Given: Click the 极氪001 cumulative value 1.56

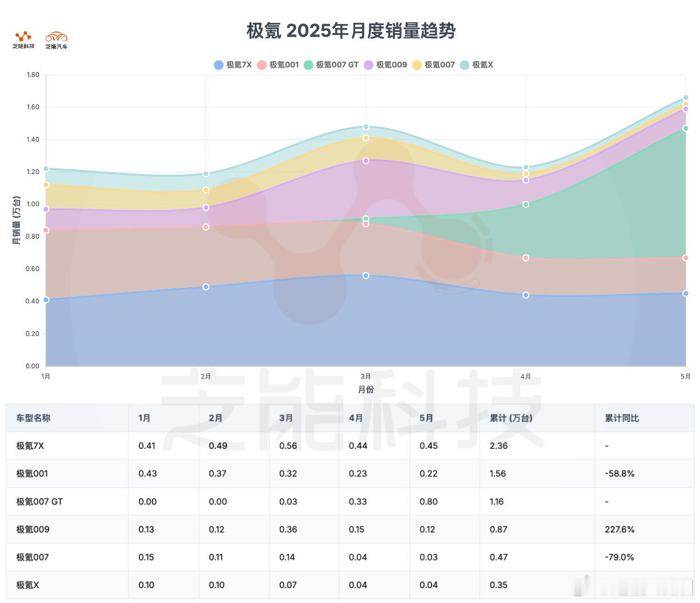Looking at the screenshot, I should point(498,473).
